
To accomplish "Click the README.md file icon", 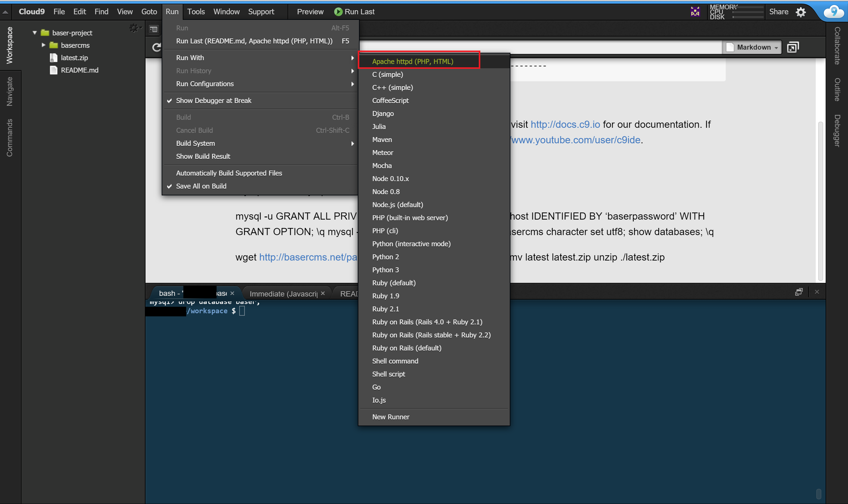I will coord(53,70).
